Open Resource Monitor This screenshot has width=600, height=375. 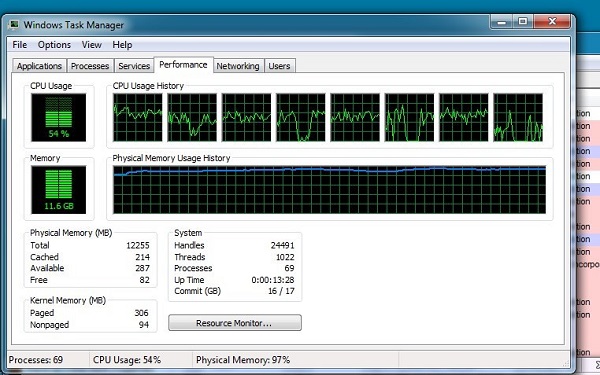(x=235, y=323)
